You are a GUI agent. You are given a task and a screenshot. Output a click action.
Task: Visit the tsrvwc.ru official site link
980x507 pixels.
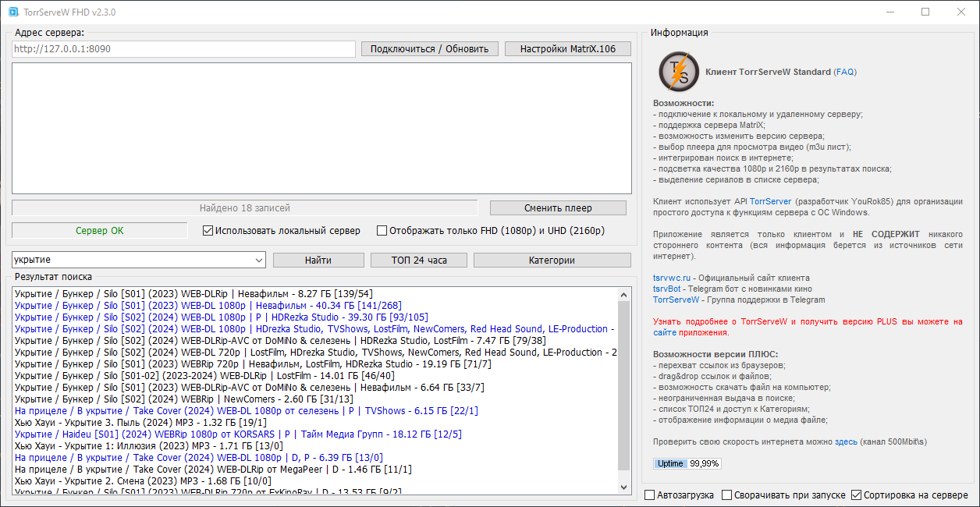(x=672, y=278)
